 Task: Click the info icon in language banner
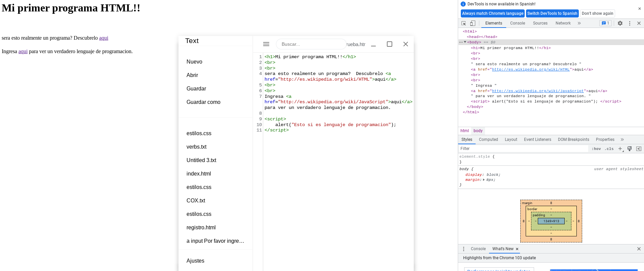(x=463, y=4)
